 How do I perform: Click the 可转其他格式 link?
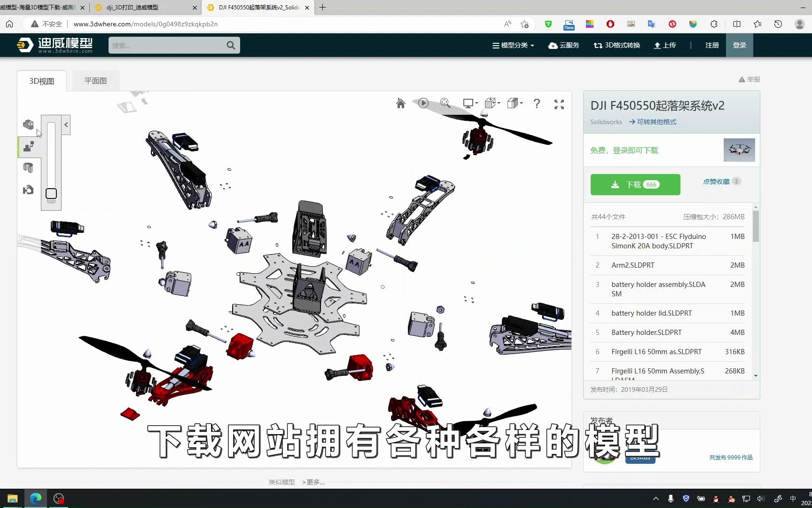[653, 122]
